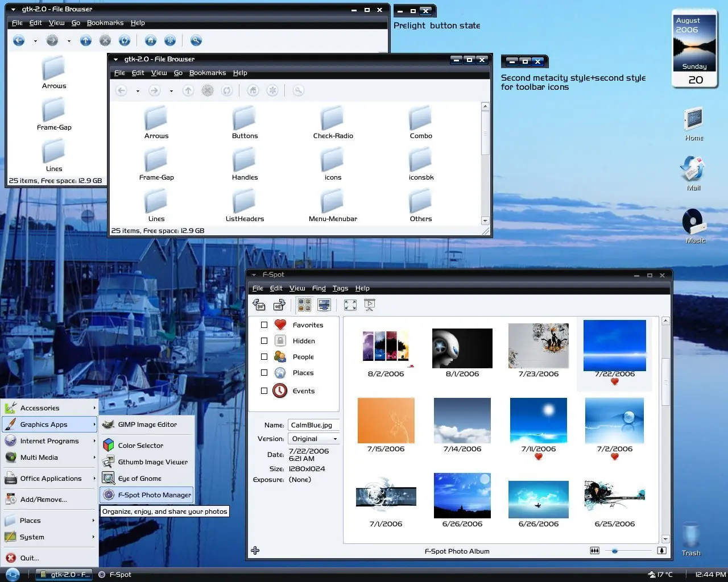Image resolution: width=728 pixels, height=582 pixels.
Task: Stop loading in rear file browser with blue toolbar
Action: [105, 40]
